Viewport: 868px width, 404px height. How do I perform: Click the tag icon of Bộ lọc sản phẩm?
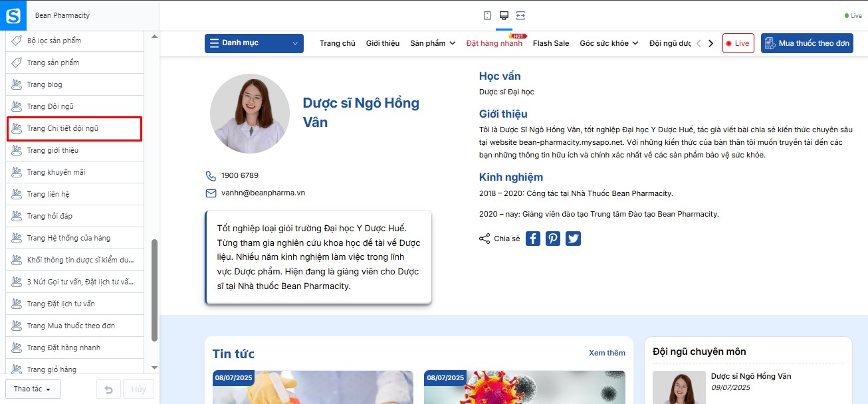pyautogui.click(x=17, y=41)
